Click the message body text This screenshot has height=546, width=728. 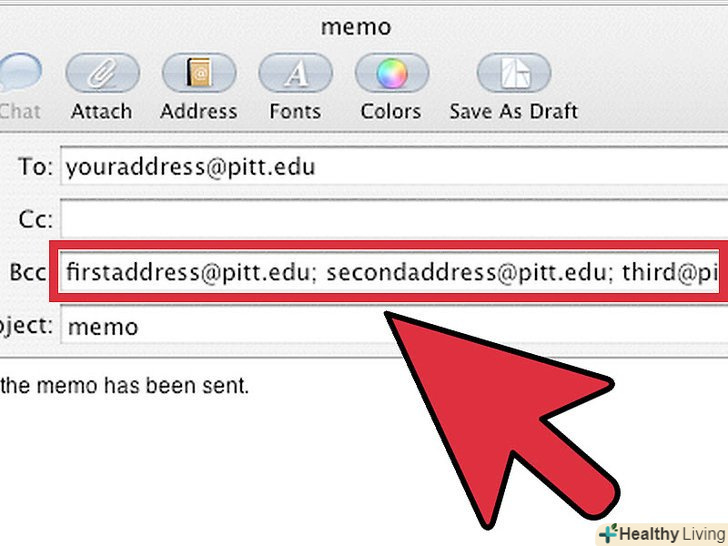click(124, 385)
